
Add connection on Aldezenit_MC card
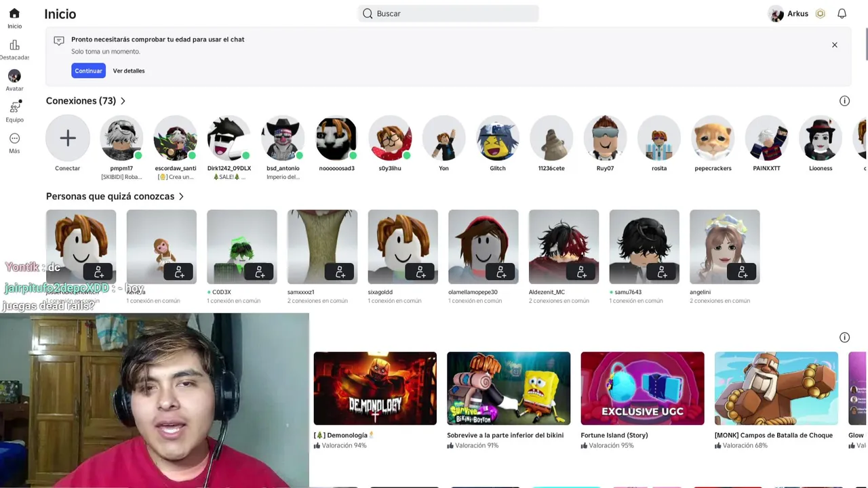pos(582,272)
